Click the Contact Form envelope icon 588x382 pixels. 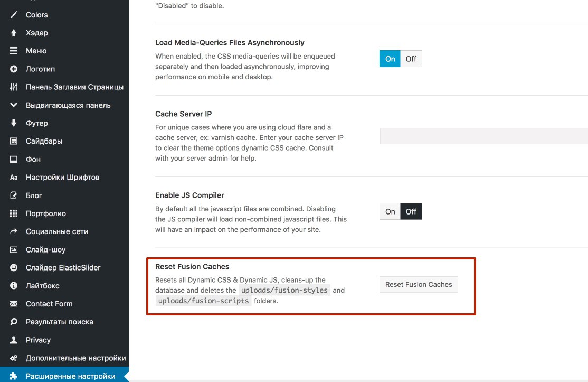14,304
